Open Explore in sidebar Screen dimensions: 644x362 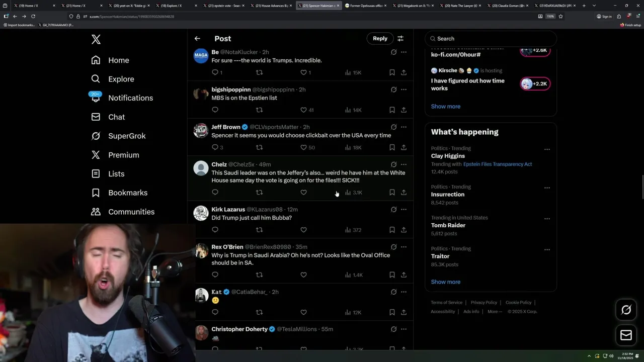113,79
